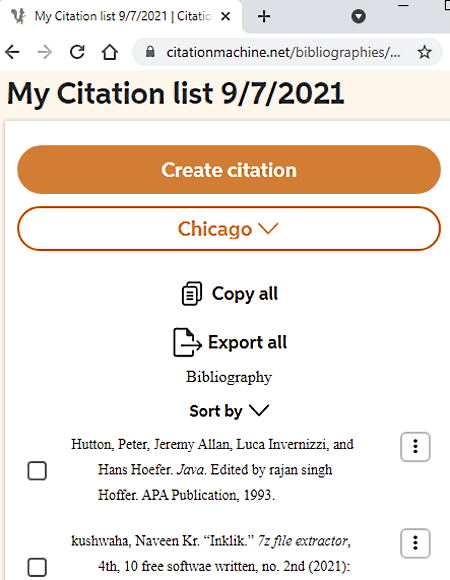Click the Export all file icon

coord(187,342)
